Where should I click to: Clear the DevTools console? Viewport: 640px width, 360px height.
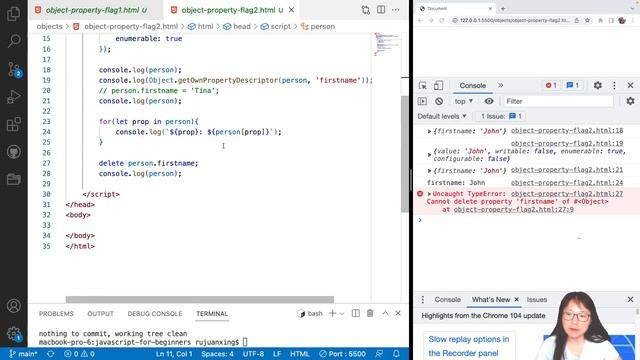click(439, 101)
